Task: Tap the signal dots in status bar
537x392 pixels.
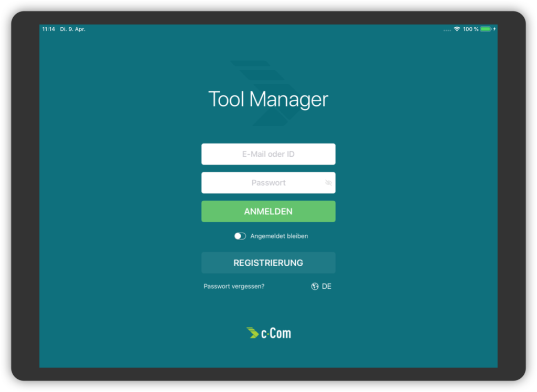Action: tap(447, 30)
